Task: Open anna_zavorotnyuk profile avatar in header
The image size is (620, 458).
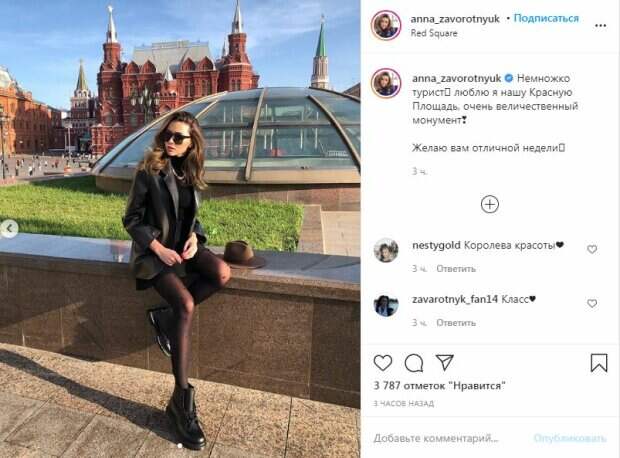Action: [x=386, y=25]
